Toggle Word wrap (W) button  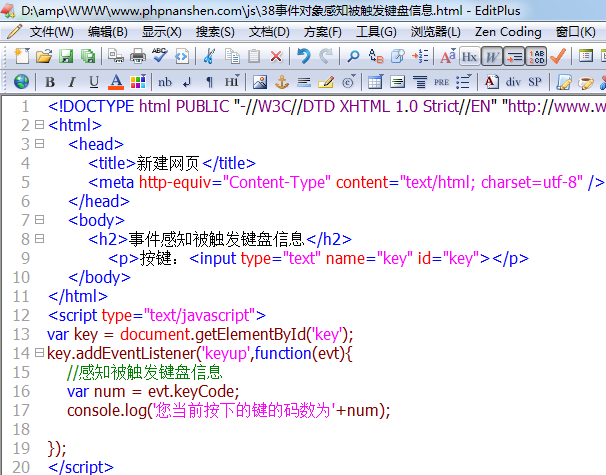(492, 57)
